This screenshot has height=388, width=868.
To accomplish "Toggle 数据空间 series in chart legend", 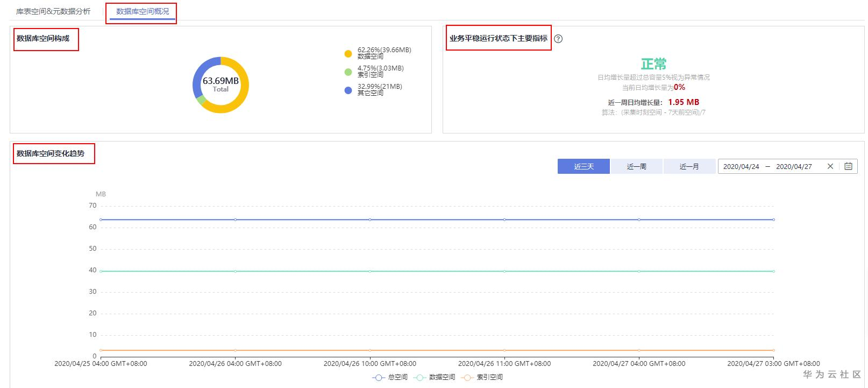I will (x=435, y=377).
